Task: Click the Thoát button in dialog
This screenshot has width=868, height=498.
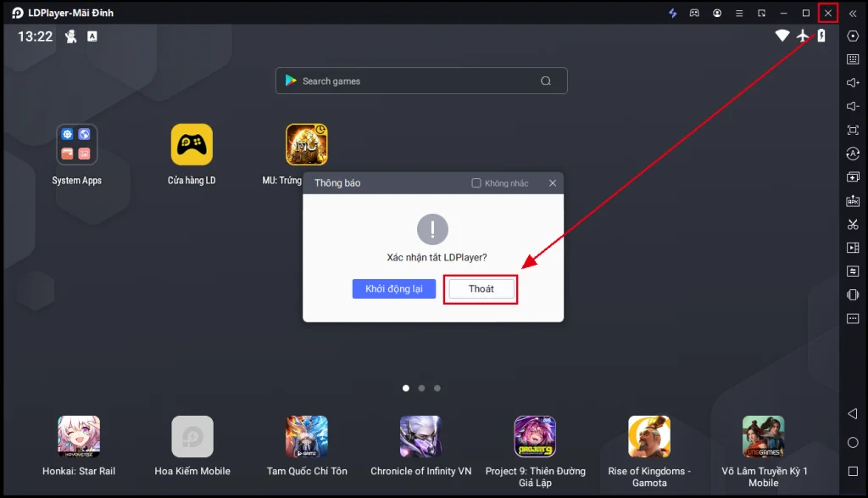Action: coord(481,288)
